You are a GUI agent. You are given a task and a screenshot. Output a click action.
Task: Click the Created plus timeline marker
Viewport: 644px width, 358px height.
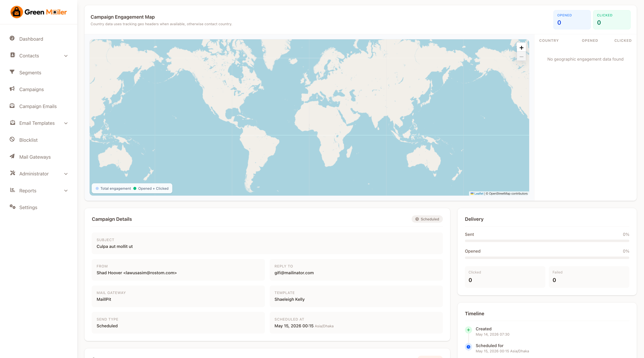[x=469, y=330]
